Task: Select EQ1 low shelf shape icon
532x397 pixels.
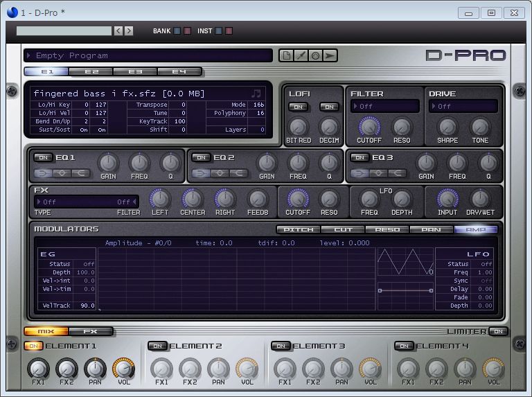Action: 43,173
